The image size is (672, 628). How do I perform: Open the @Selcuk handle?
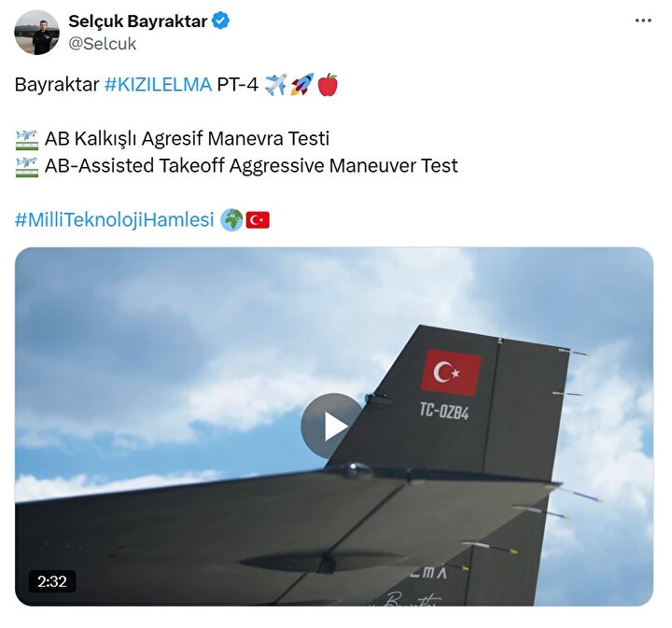103,44
